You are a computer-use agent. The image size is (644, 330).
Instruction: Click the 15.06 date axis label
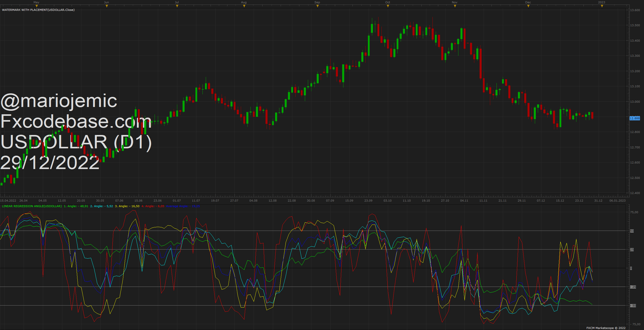[x=138, y=201]
